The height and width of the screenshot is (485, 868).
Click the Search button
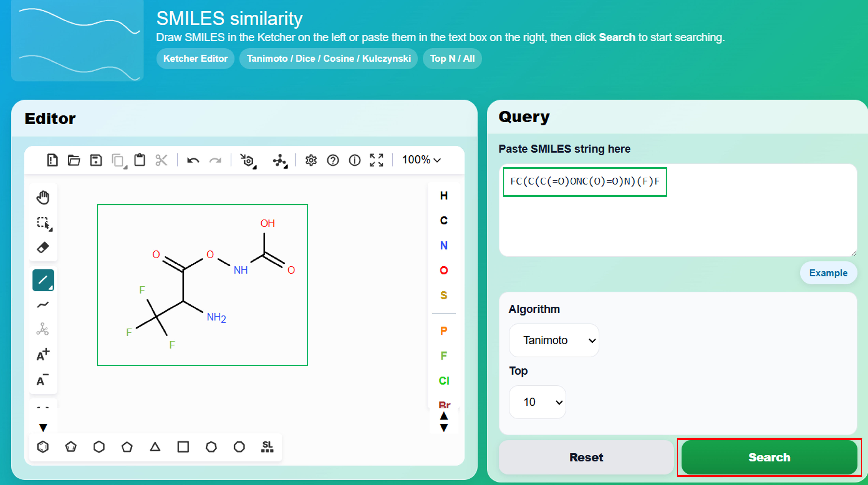click(x=769, y=457)
